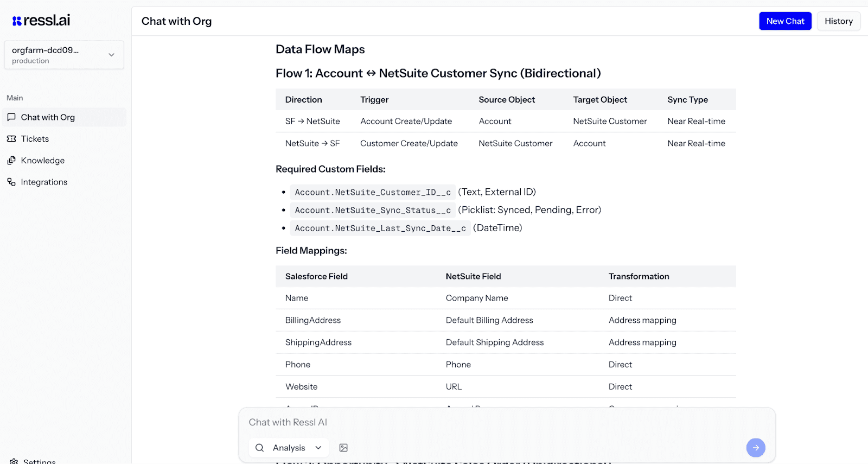Click the 'Account Create/Update' trigger cell
Image resolution: width=868 pixels, height=464 pixels.
coord(406,122)
